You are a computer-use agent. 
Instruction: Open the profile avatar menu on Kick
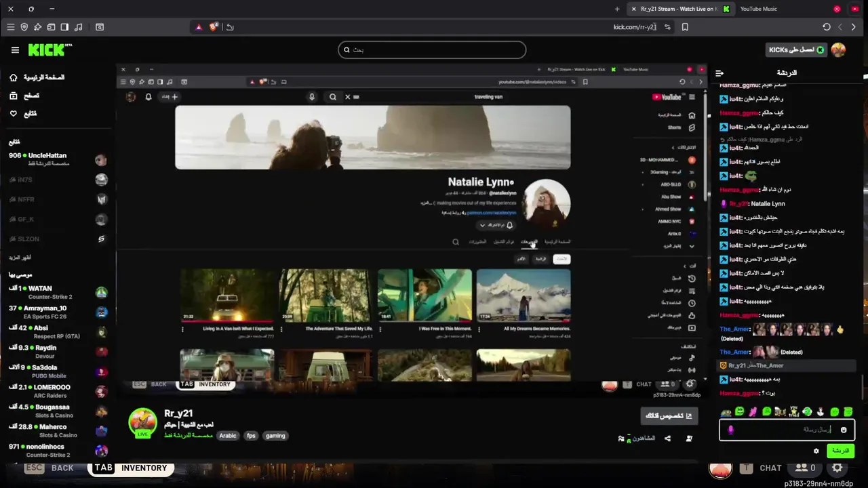(838, 49)
